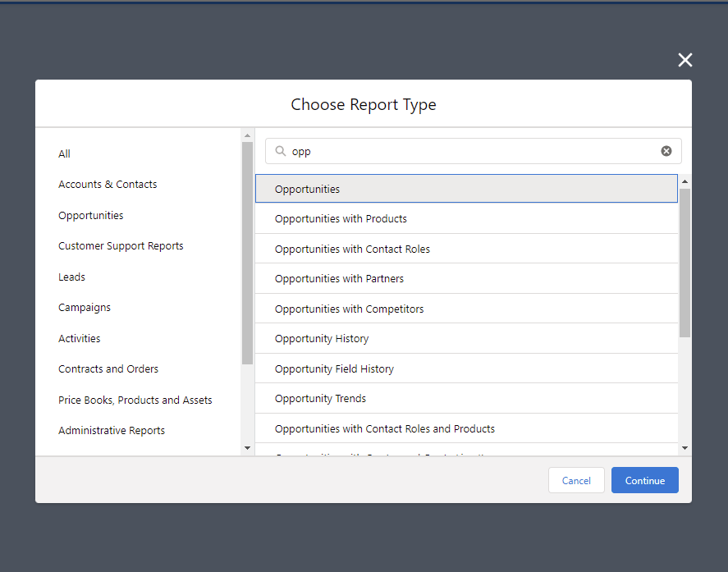This screenshot has width=728, height=572.
Task: Select the All category
Action: [x=65, y=153]
